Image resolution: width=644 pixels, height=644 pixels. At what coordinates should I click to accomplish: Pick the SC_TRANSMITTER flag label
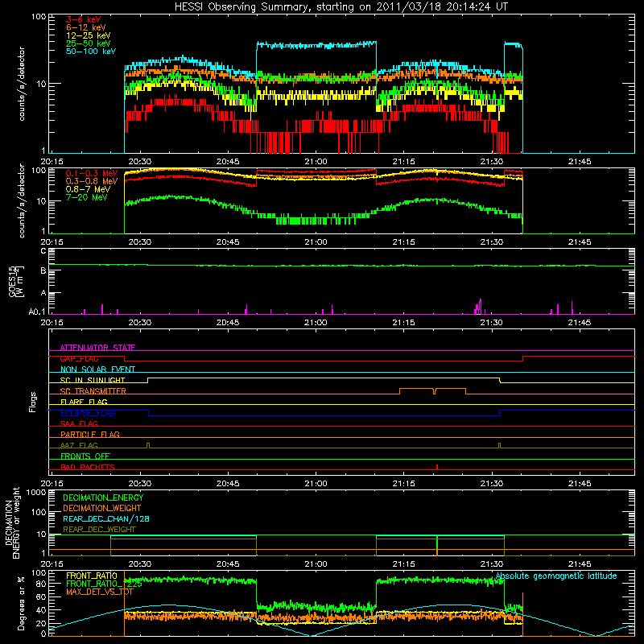[x=93, y=391]
